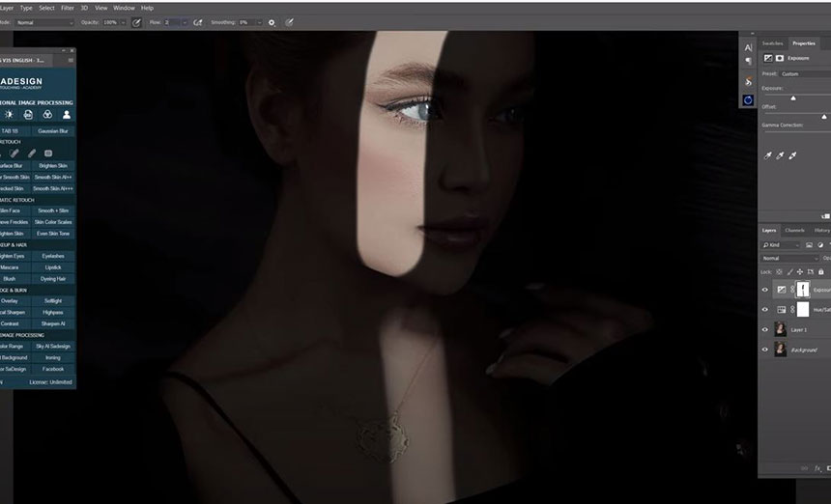Screen dimensions: 831x504
Task: Pick the black point eyedropper
Action: pyautogui.click(x=767, y=155)
